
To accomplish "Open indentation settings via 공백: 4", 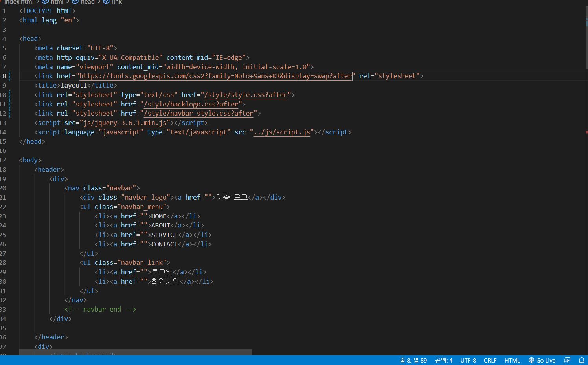I will [444, 360].
